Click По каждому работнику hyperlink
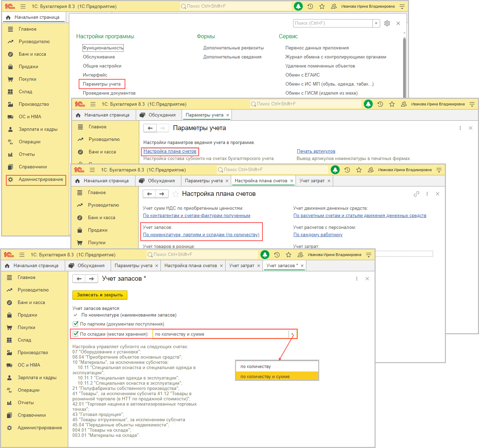The image size is (479, 448). 318,235
